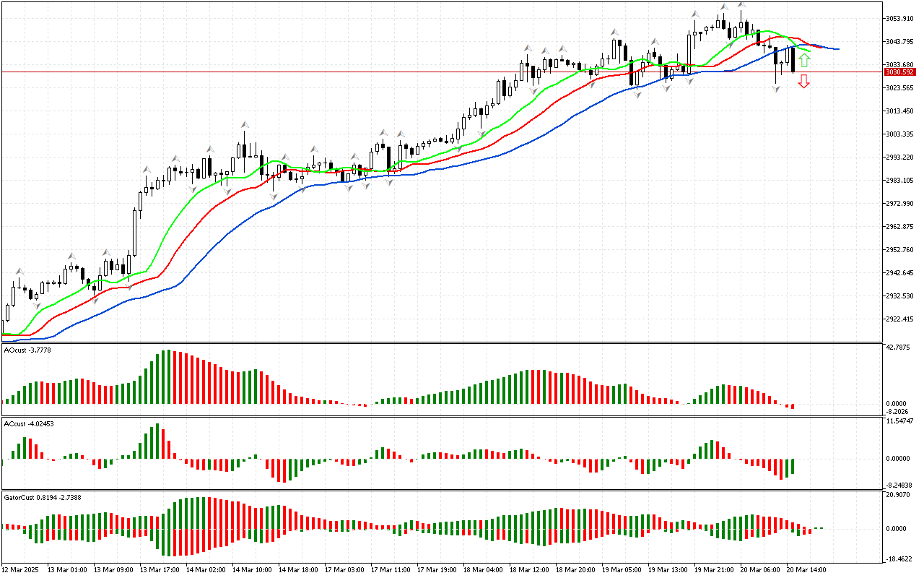Click the 17 Mar 19:00 time label
This screenshot has height=578, width=924.
pos(438,569)
